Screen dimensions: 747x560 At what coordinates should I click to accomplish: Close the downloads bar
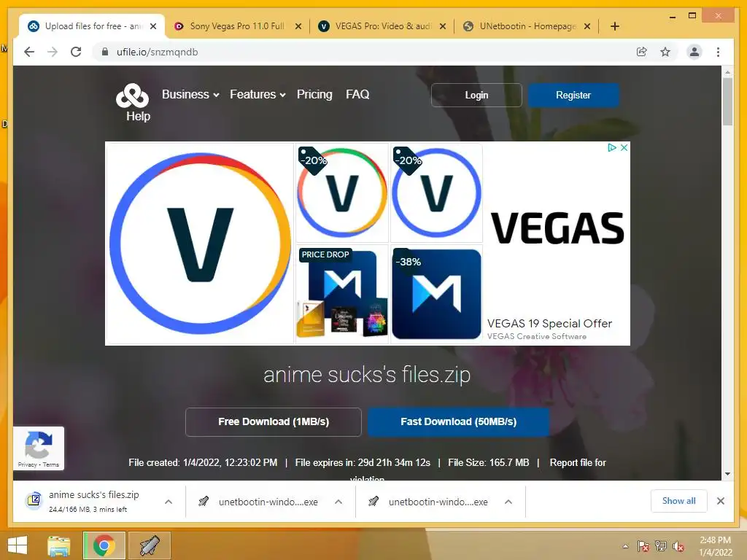[x=720, y=501]
